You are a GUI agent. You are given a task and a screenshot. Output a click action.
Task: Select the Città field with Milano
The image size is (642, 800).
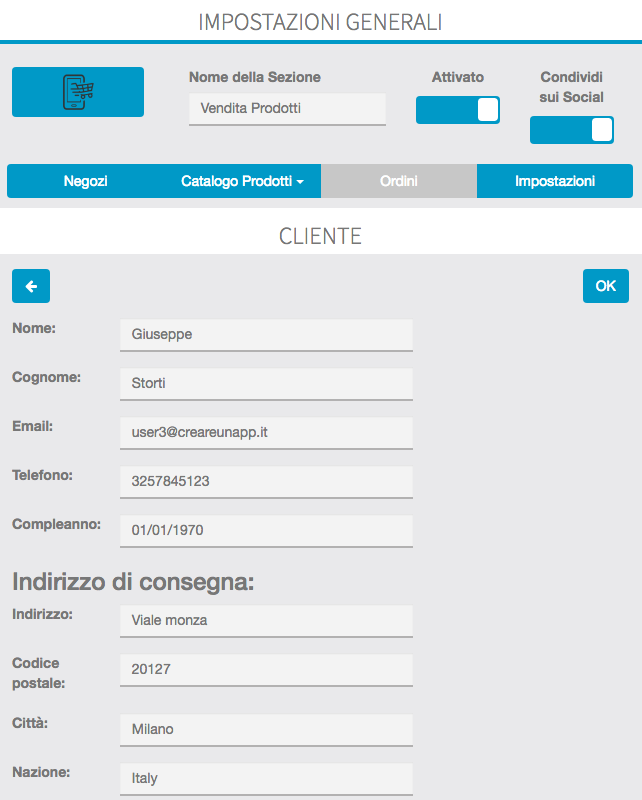tap(265, 729)
